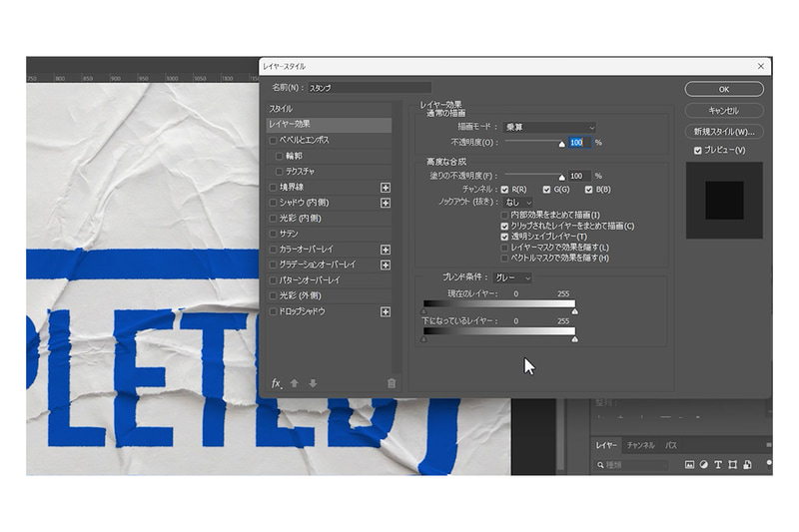Open the fx add-style menu icon
Viewport: 799px width, 532px height.
[x=277, y=383]
